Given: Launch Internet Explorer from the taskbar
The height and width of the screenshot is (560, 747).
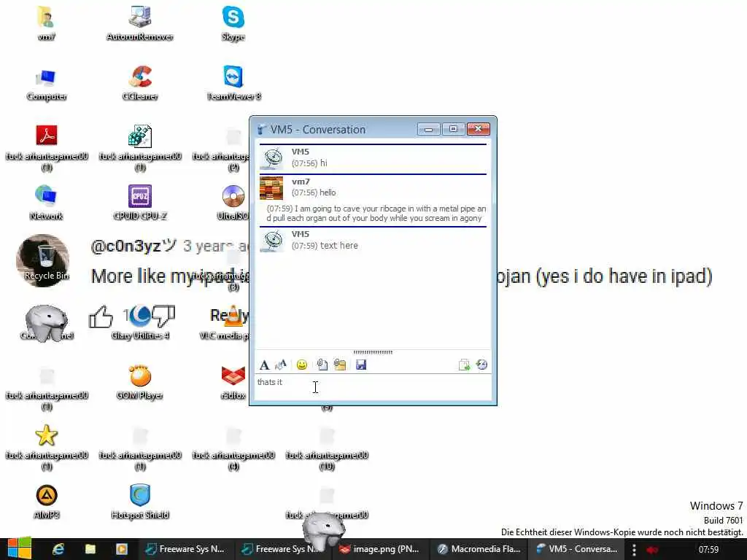Looking at the screenshot, I should [58, 549].
